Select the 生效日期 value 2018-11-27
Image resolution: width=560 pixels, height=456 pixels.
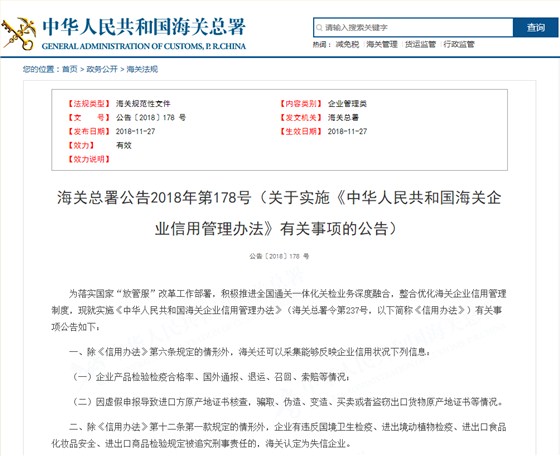tap(348, 131)
